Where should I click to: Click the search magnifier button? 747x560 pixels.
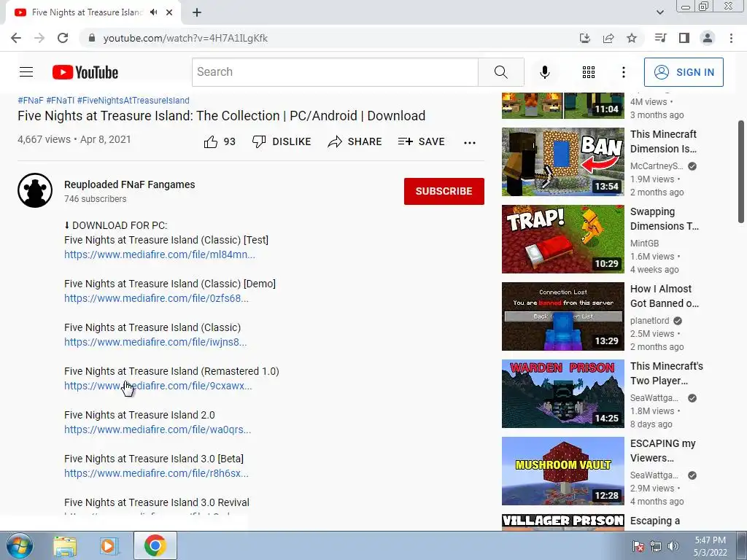[x=500, y=72]
